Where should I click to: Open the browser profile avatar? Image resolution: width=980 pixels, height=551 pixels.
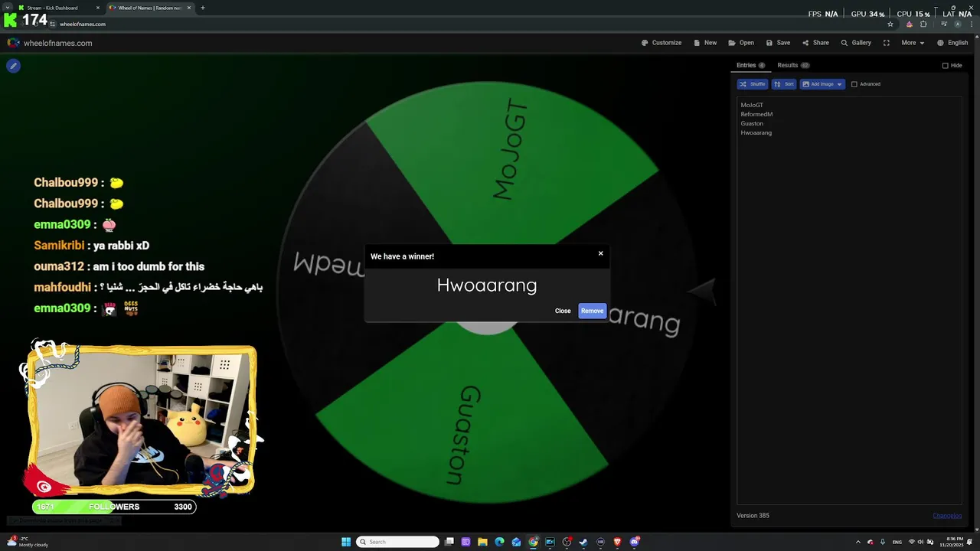tap(957, 24)
